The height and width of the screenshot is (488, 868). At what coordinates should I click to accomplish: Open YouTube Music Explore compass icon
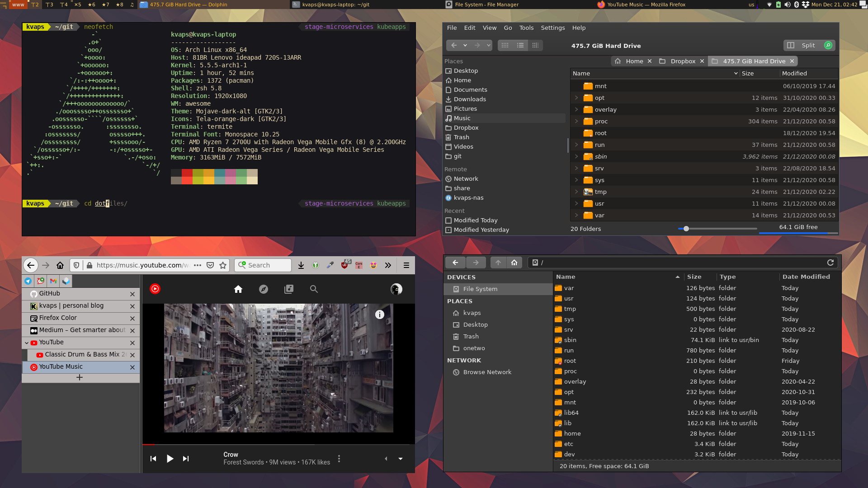[264, 289]
